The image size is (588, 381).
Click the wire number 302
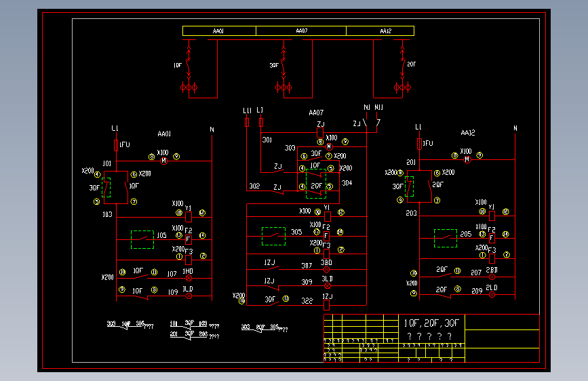pyautogui.click(x=254, y=186)
